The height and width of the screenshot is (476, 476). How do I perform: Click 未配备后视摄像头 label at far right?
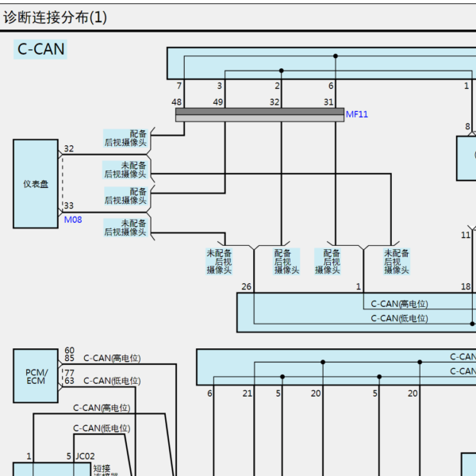click(x=397, y=261)
